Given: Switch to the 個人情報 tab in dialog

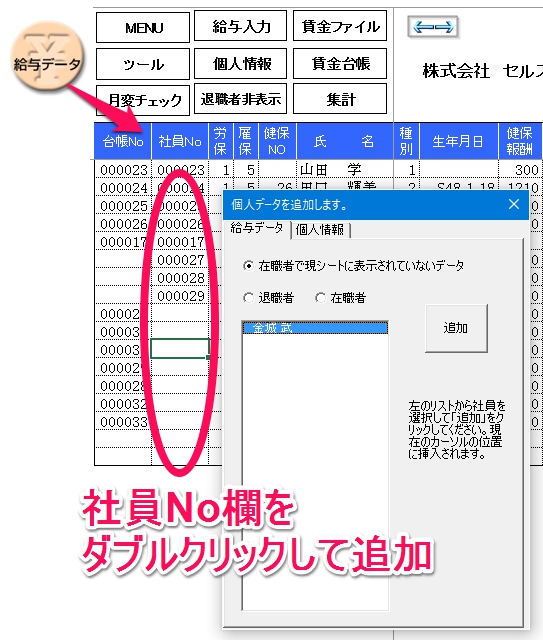Looking at the screenshot, I should [320, 229].
